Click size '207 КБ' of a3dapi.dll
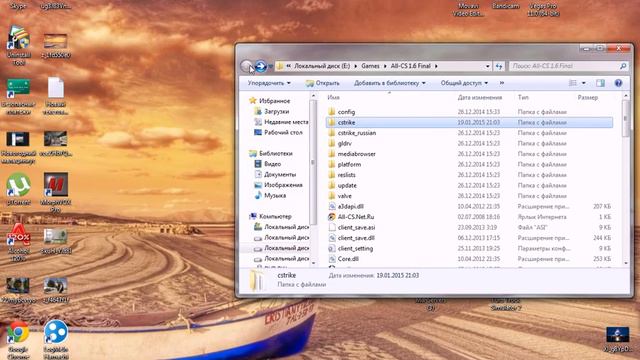 pyautogui.click(x=602, y=207)
